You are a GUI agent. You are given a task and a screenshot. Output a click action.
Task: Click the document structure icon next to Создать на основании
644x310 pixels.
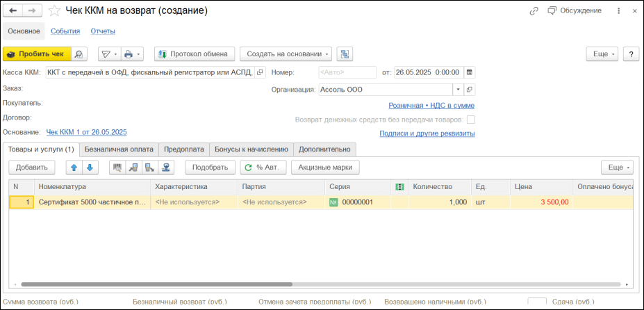point(345,54)
